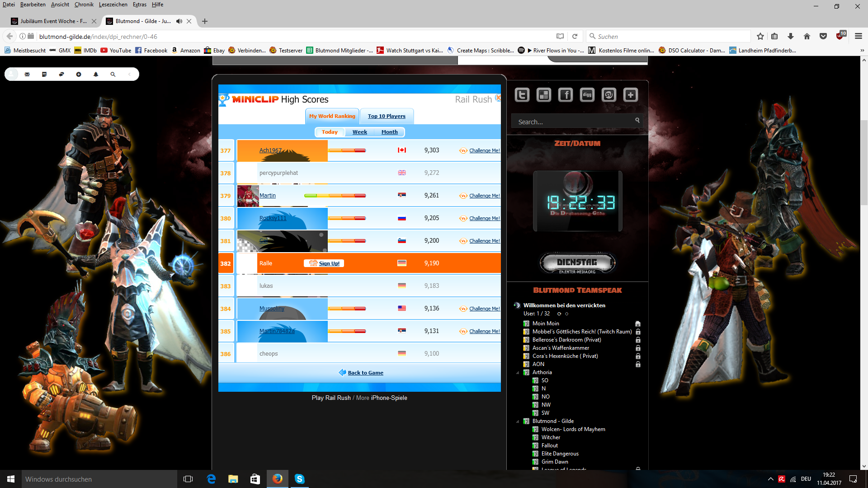The height and width of the screenshot is (488, 868).
Task: Switch to My World Ranking tab
Action: pos(332,116)
